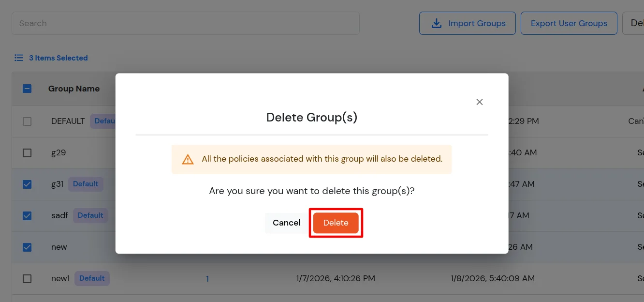Check the DEFAULT row checkbox
Image resolution: width=644 pixels, height=302 pixels.
point(27,121)
